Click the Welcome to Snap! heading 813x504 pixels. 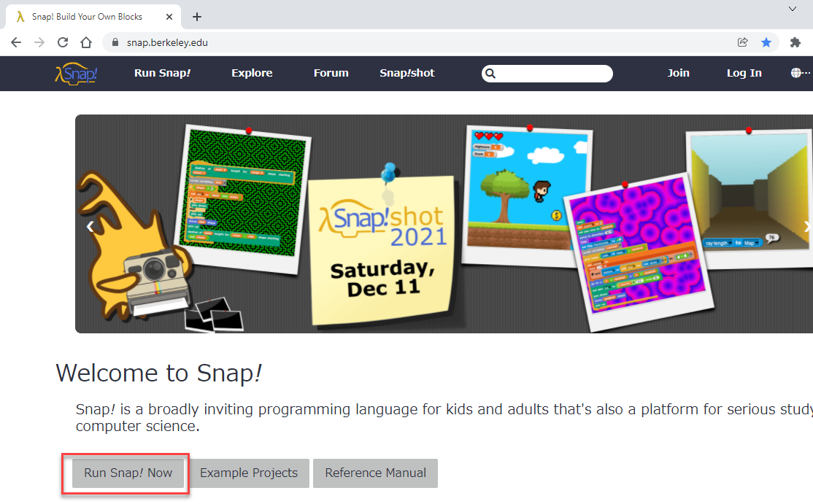[x=158, y=373]
